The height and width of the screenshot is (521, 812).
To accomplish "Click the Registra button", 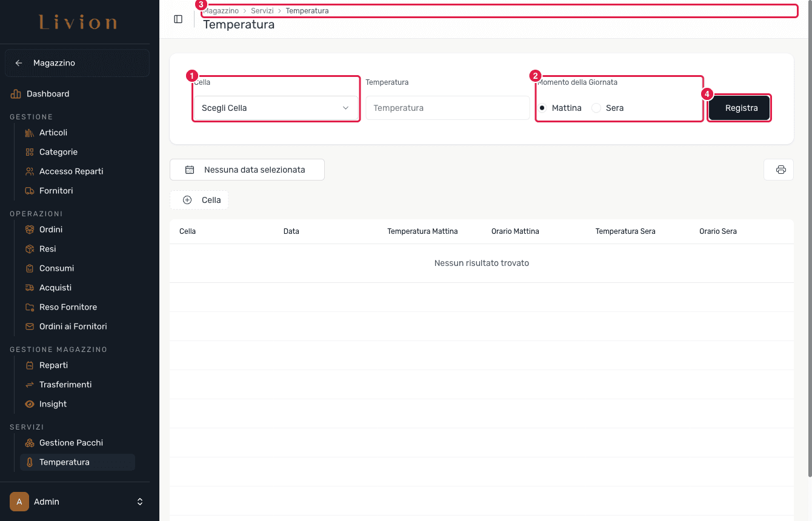I will (x=739, y=108).
